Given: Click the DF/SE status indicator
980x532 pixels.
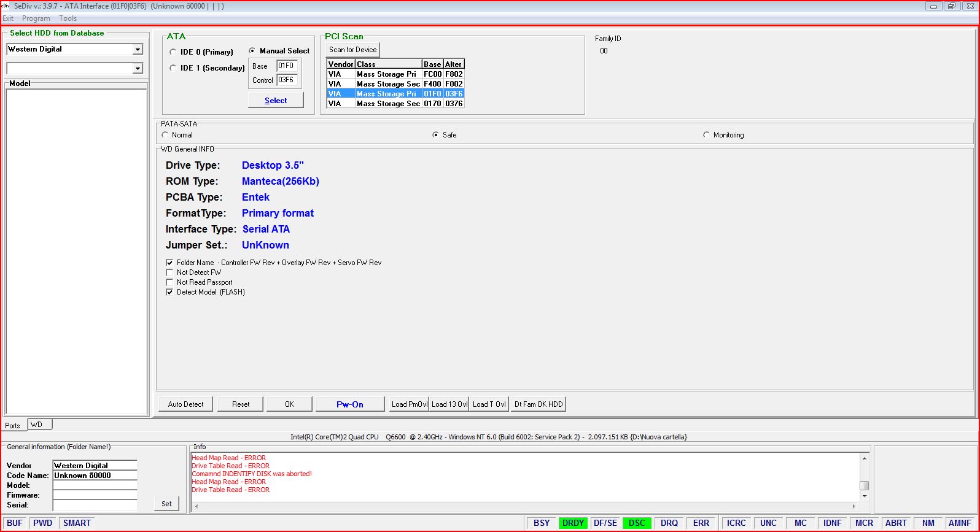Looking at the screenshot, I should [x=605, y=523].
